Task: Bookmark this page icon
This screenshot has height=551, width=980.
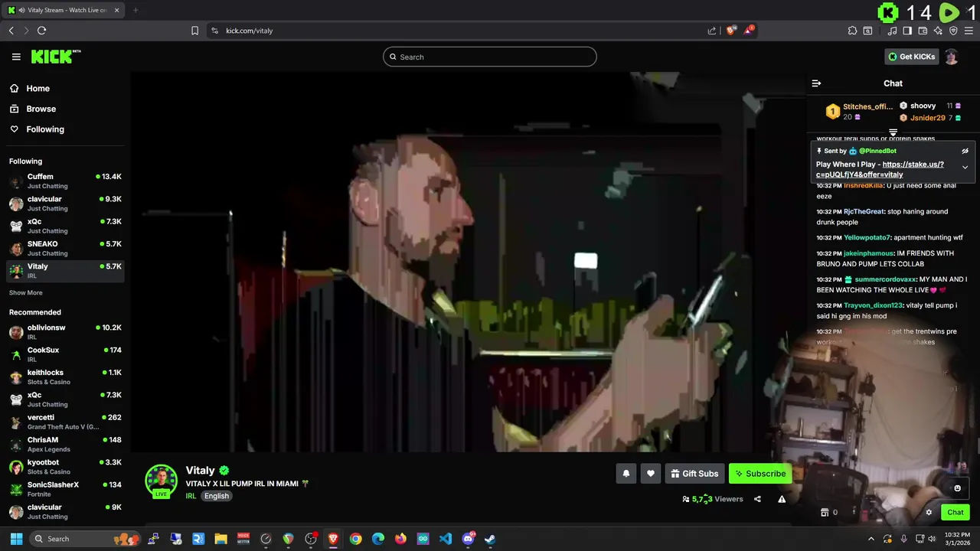Action: pos(194,31)
